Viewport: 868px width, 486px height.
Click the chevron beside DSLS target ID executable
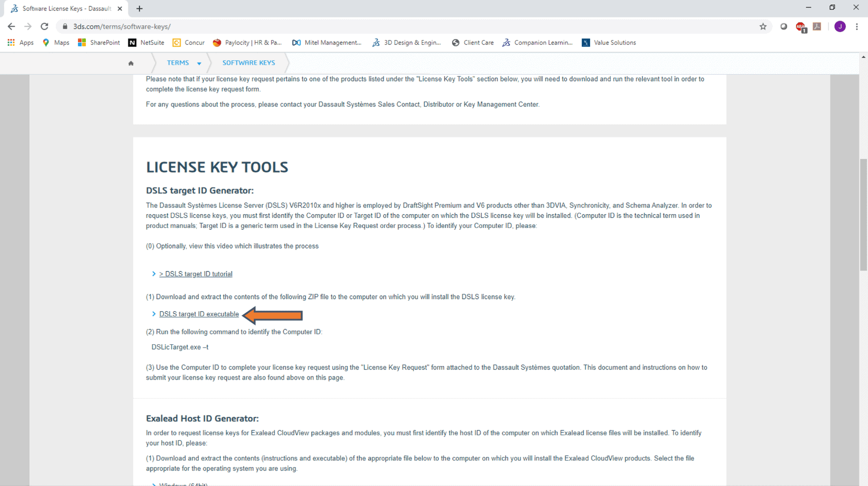tap(154, 314)
